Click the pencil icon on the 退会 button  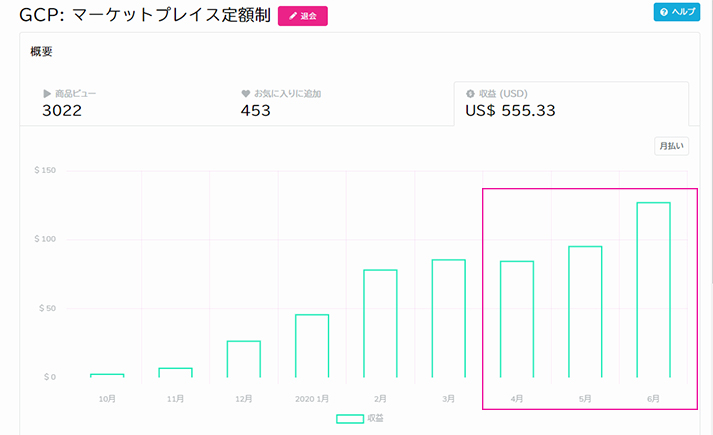pos(293,17)
